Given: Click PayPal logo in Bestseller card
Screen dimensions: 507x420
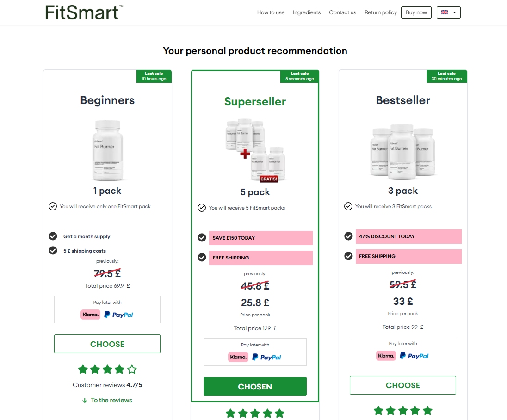Looking at the screenshot, I should tap(414, 356).
